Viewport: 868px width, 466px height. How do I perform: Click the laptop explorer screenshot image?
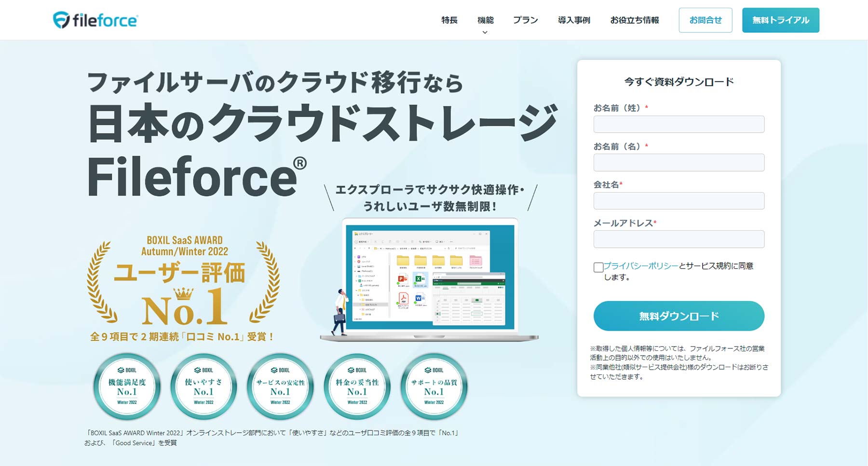tap(430, 280)
